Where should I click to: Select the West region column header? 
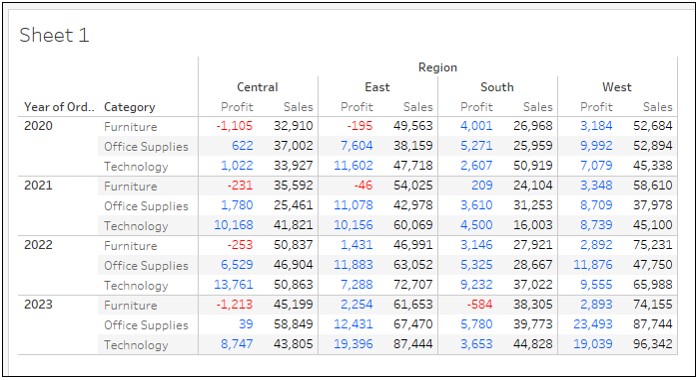pos(617,87)
